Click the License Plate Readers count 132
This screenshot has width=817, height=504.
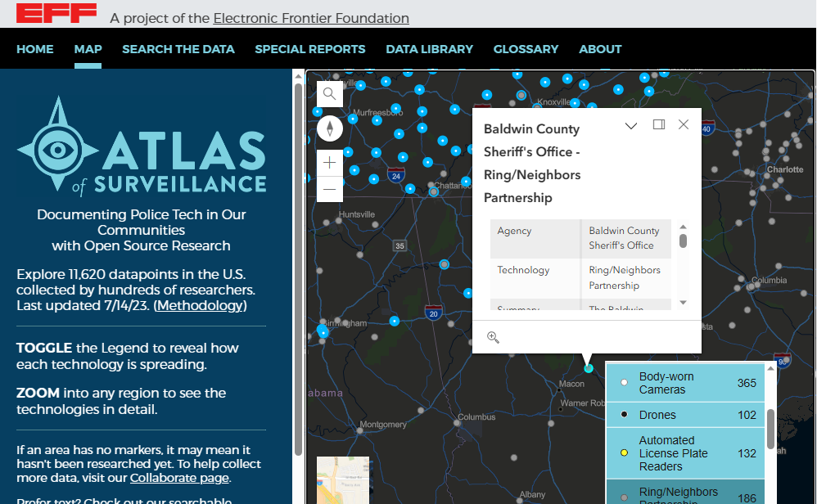pos(747,453)
